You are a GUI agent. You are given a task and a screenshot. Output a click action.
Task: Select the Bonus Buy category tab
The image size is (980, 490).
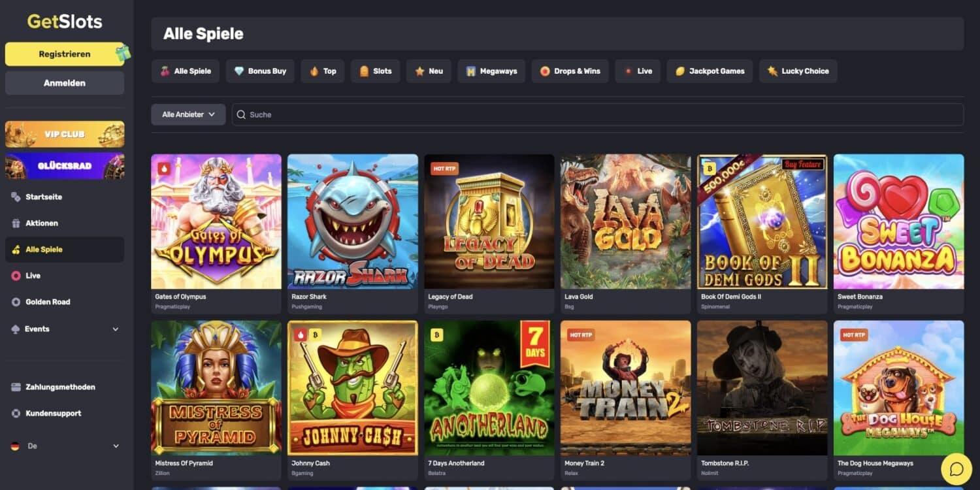tap(260, 71)
